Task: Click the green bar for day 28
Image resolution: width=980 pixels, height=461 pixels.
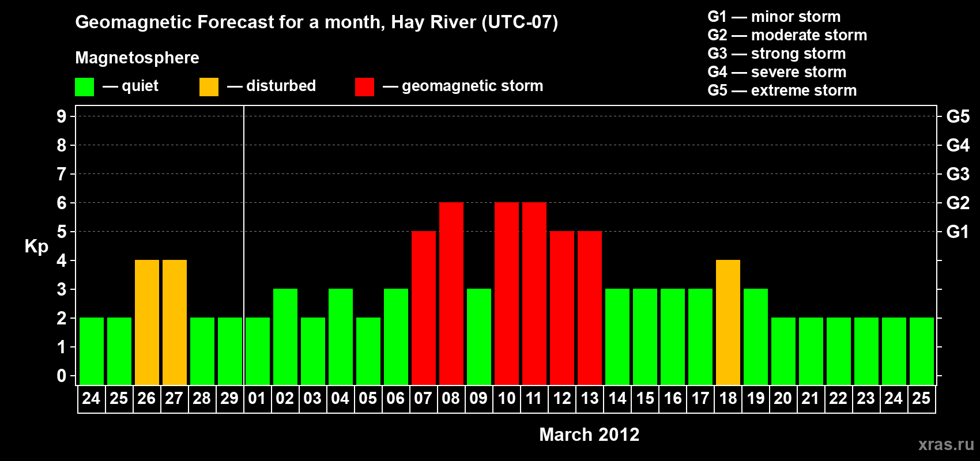Action: [x=202, y=351]
